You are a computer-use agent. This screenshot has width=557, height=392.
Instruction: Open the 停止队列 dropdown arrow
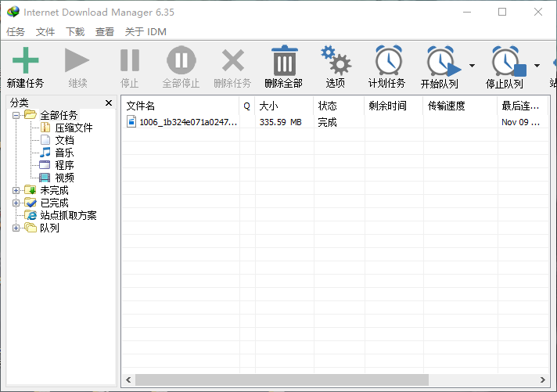537,66
